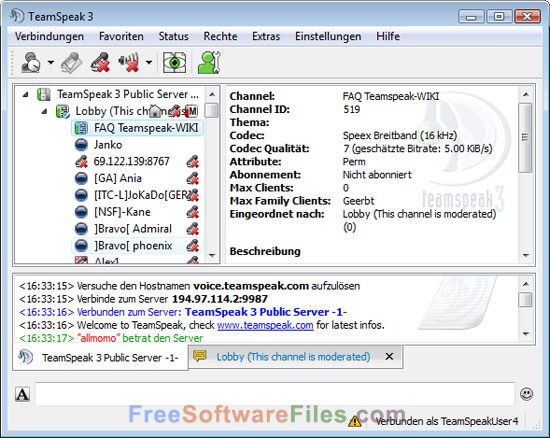Viewport: 550px width, 438px height.
Task: Toggle the subscribe-to-all-channels eye icon
Action: click(x=174, y=63)
